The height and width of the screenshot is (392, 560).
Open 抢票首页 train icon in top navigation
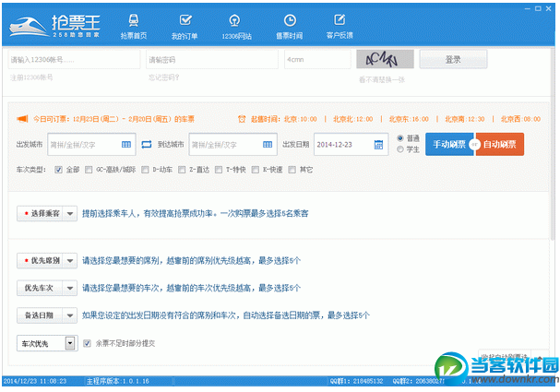click(134, 19)
